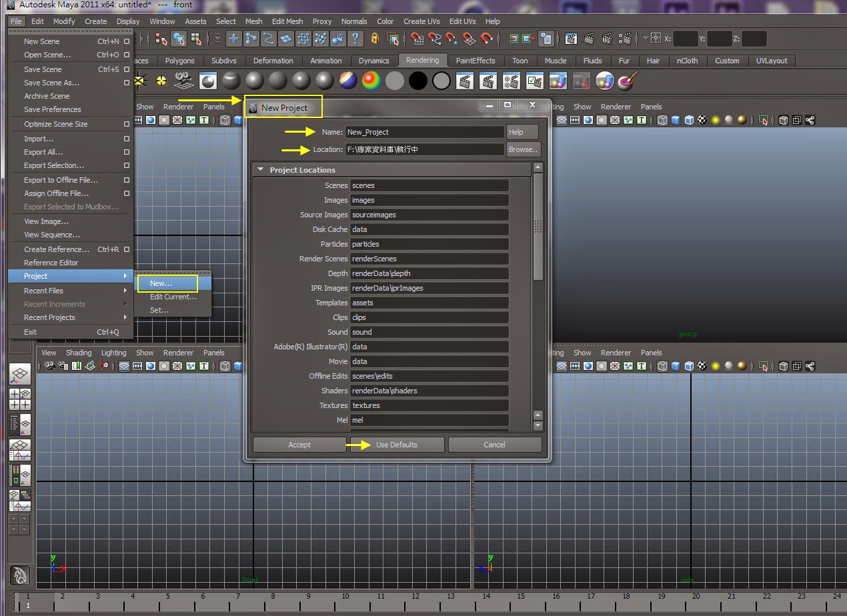Viewport: 847px width, 616px height.
Task: Toggle surfaces selection mask
Action: (x=286, y=39)
